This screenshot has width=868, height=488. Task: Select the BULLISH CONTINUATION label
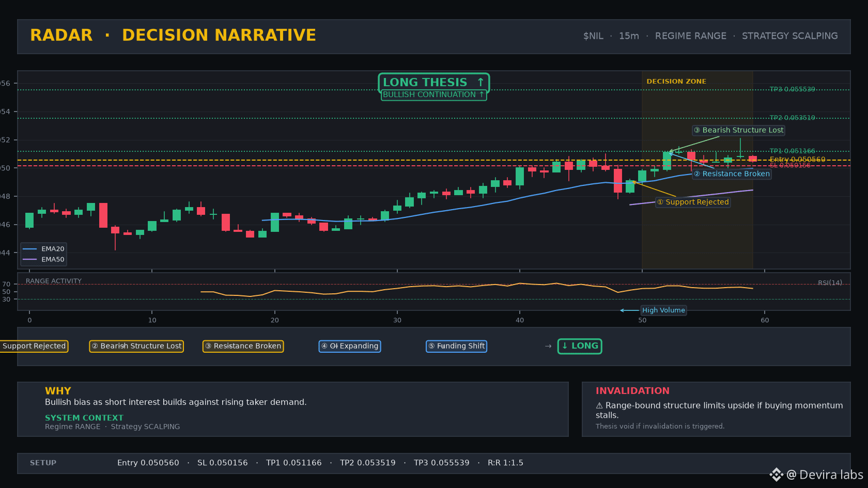433,95
